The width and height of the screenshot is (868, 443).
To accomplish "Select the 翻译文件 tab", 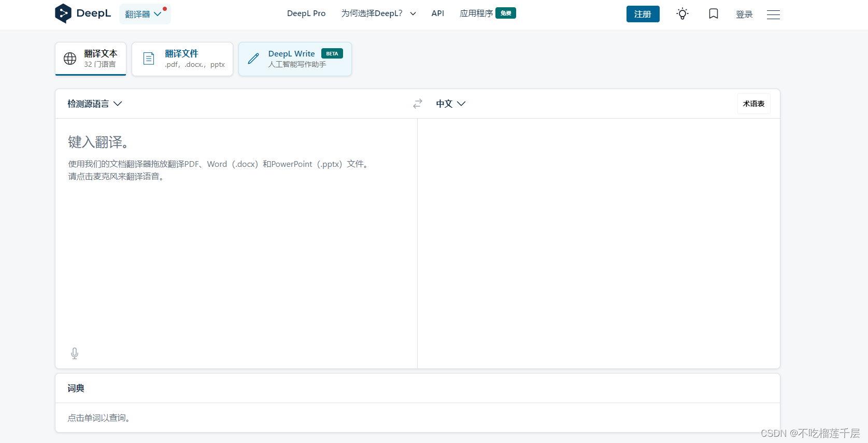I will pos(182,59).
